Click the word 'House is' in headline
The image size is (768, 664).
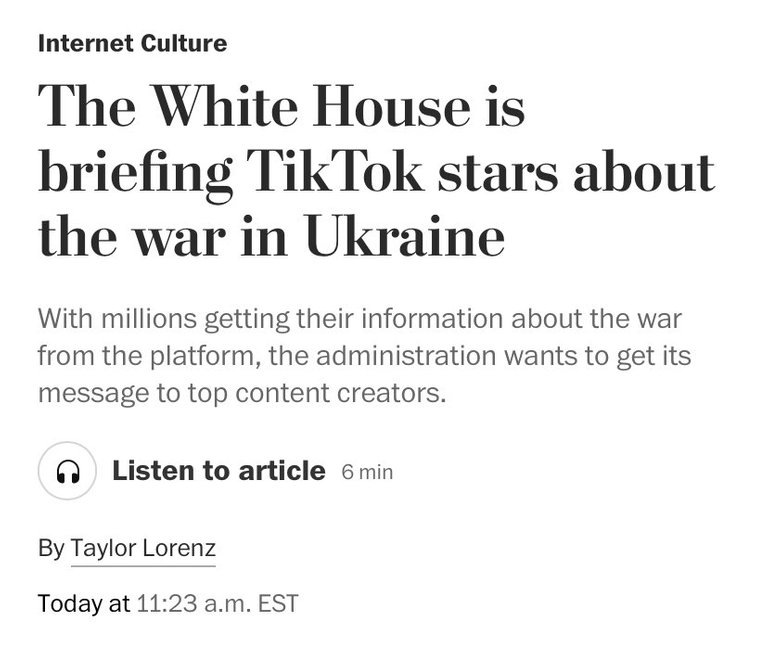click(x=419, y=106)
